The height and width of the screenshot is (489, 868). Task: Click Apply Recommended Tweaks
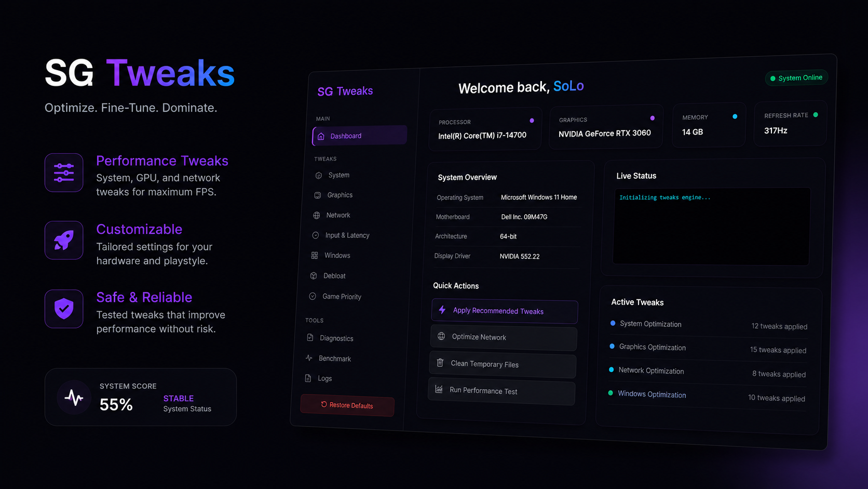pyautogui.click(x=505, y=311)
